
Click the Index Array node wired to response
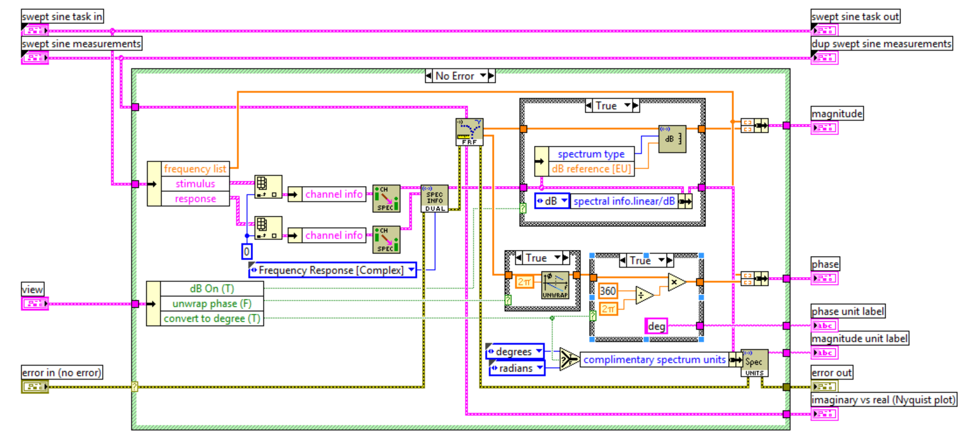268,228
